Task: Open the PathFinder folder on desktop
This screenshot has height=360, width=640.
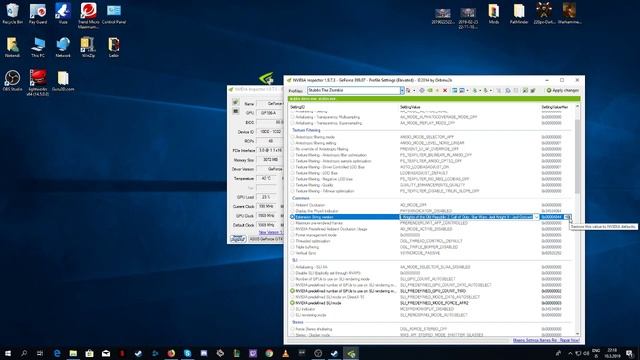Action: coord(519,13)
